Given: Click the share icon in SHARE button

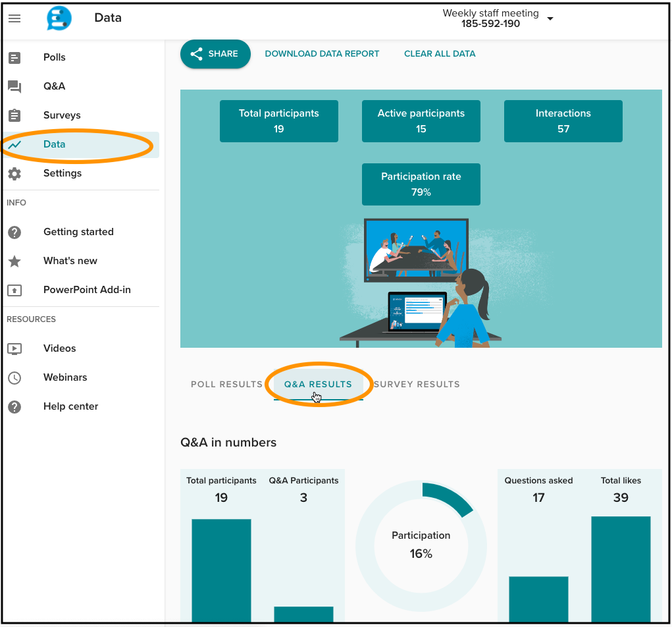Looking at the screenshot, I should coord(196,54).
